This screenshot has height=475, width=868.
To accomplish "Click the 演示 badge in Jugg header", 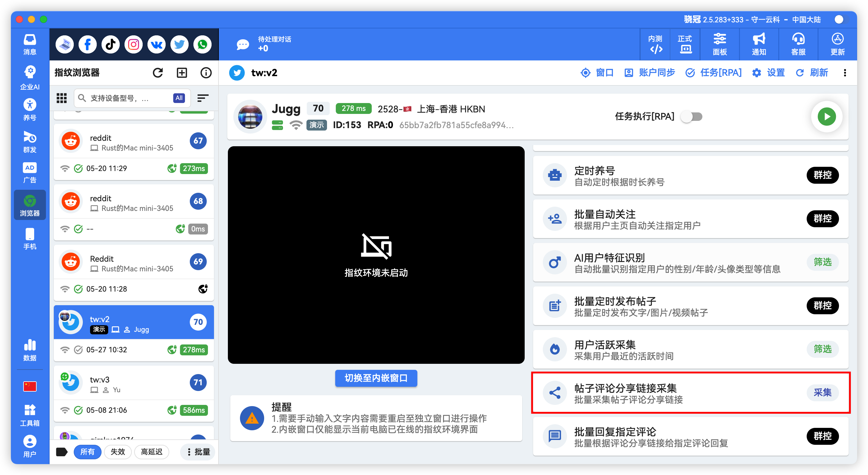I will [x=316, y=125].
